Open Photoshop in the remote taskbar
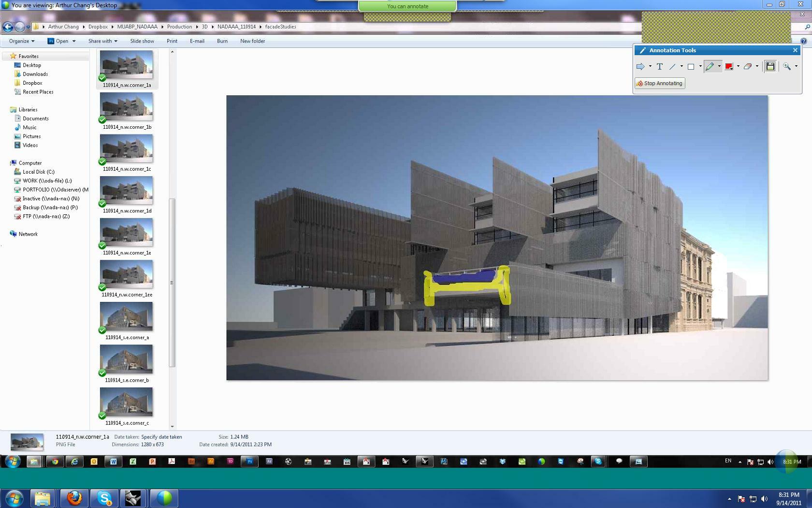This screenshot has width=812, height=508. point(249,462)
